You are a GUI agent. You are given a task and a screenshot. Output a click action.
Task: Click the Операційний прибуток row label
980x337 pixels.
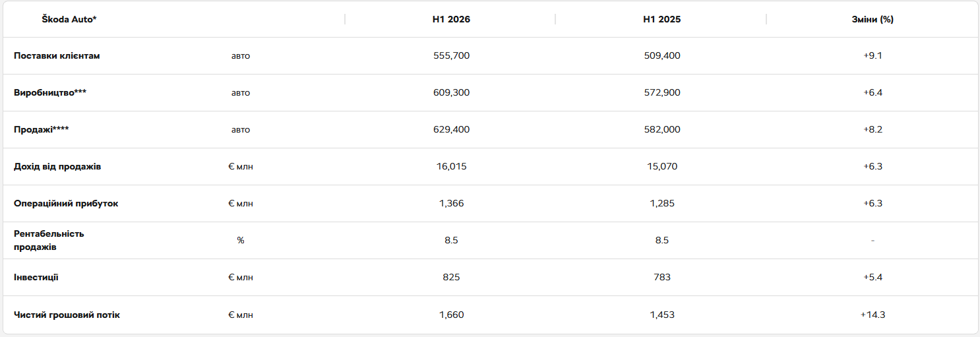(66, 204)
